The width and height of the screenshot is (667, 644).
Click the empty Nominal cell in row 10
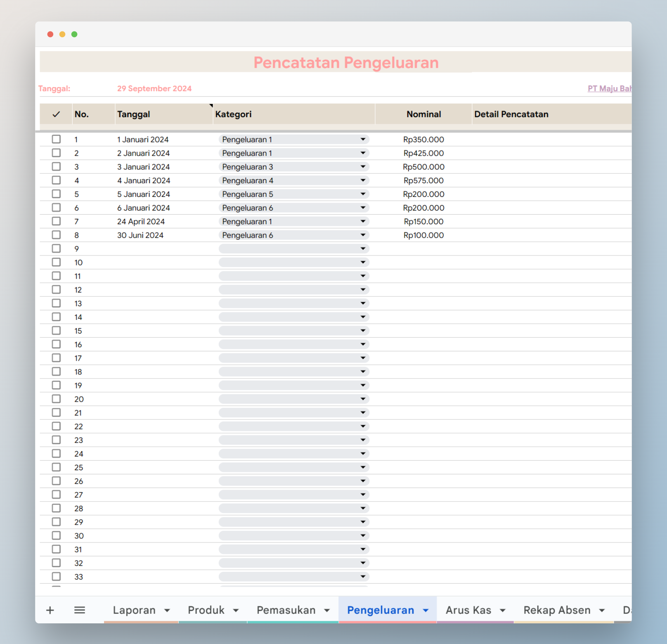[x=423, y=263]
